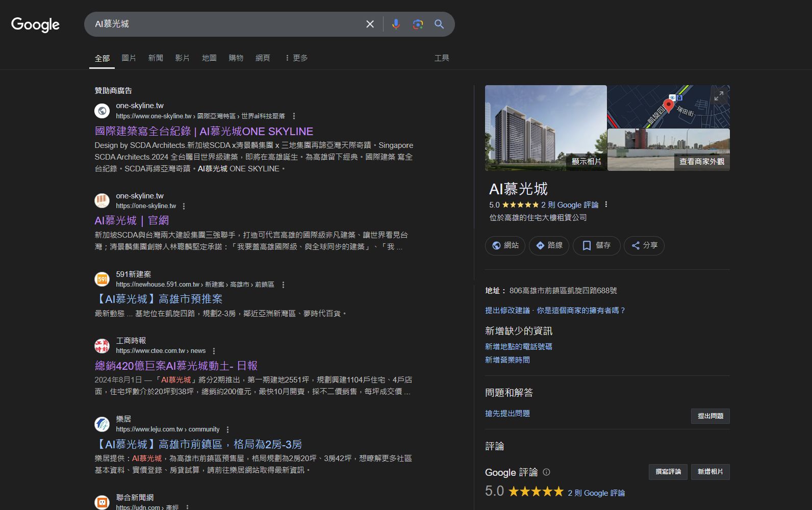Click the 撰寫評論 button
812x510 pixels.
tap(668, 472)
